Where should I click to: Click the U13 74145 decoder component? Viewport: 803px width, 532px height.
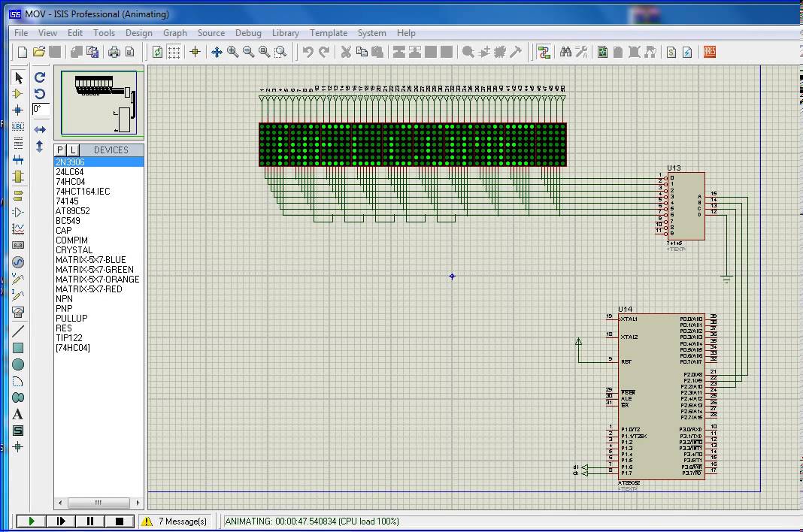(x=686, y=206)
